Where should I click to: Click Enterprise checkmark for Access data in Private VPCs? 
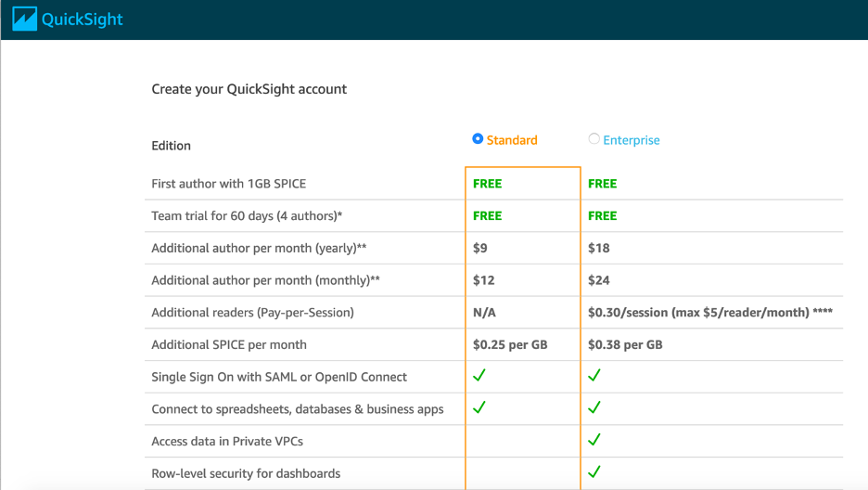pos(594,440)
